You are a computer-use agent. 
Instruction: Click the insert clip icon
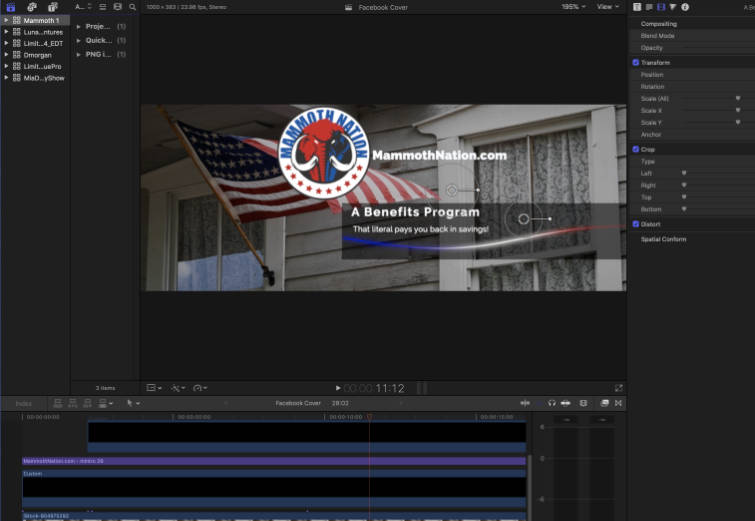73,403
